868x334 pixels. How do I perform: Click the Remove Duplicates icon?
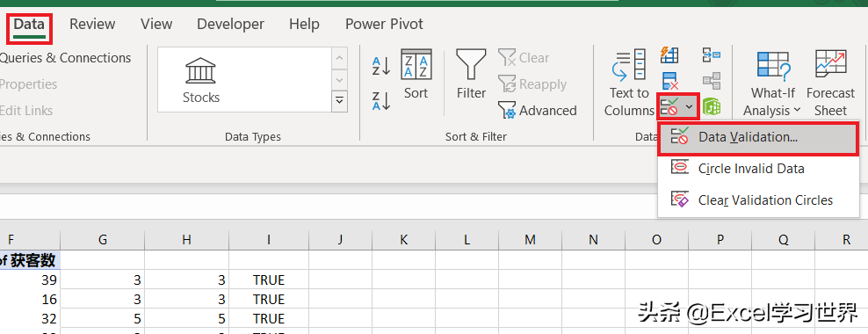(x=669, y=81)
